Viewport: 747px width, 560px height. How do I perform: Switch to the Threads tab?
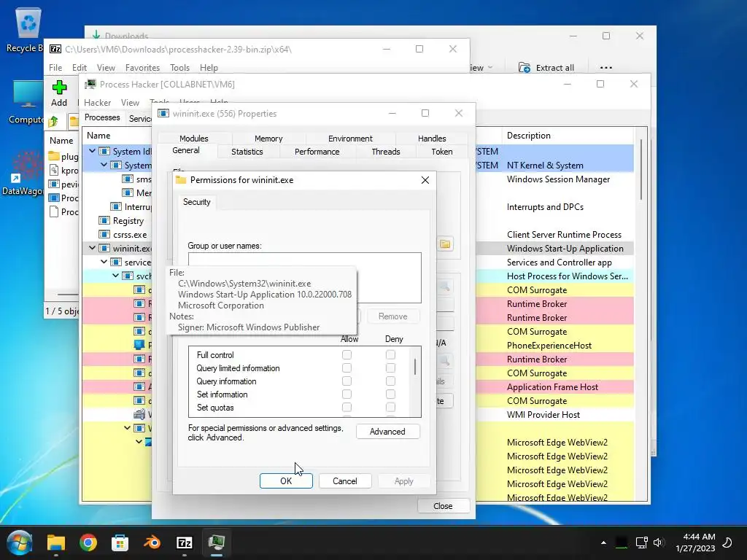tap(385, 152)
